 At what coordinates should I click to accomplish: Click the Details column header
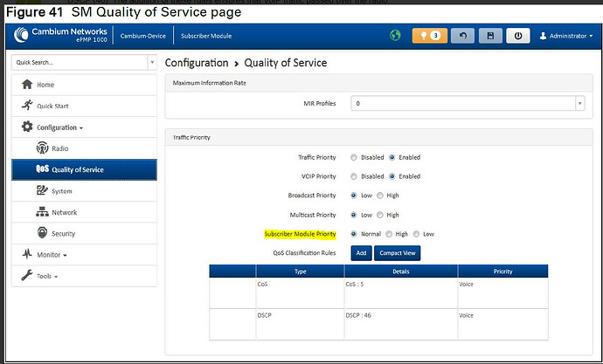pos(401,271)
